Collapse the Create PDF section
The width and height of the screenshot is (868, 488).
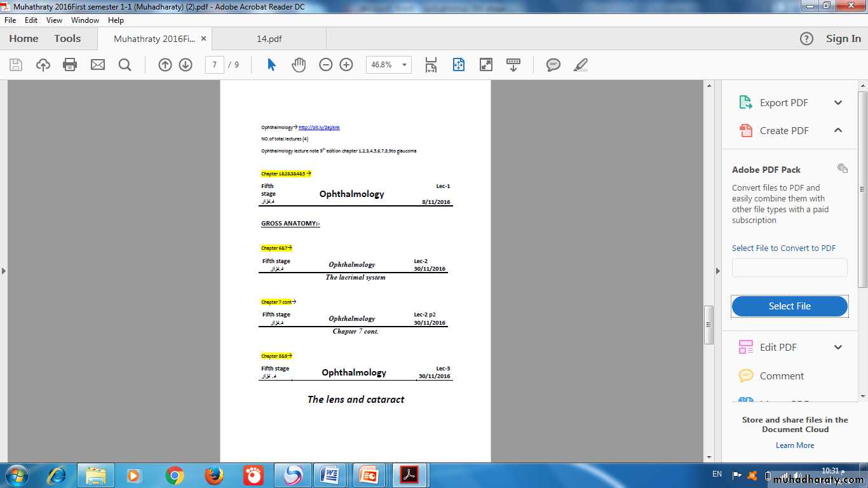coord(837,130)
